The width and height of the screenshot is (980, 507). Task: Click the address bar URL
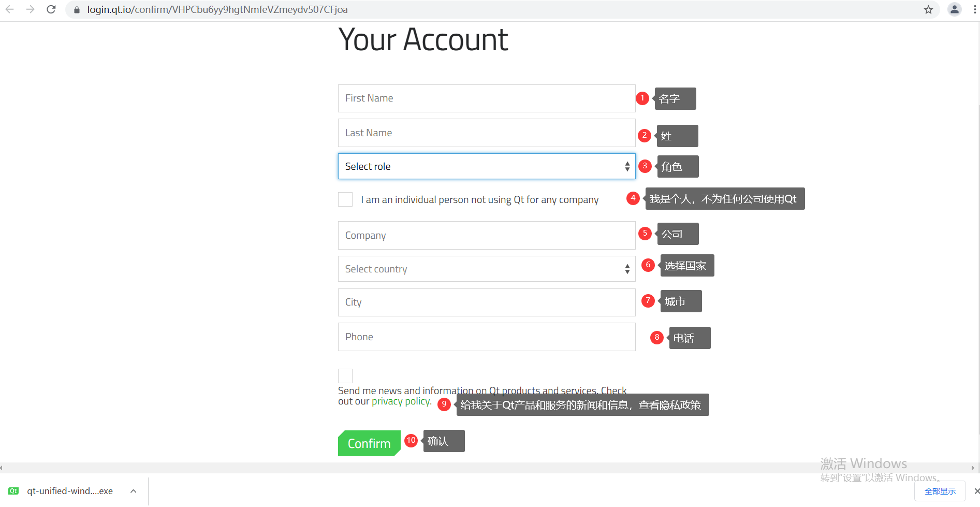click(x=217, y=10)
